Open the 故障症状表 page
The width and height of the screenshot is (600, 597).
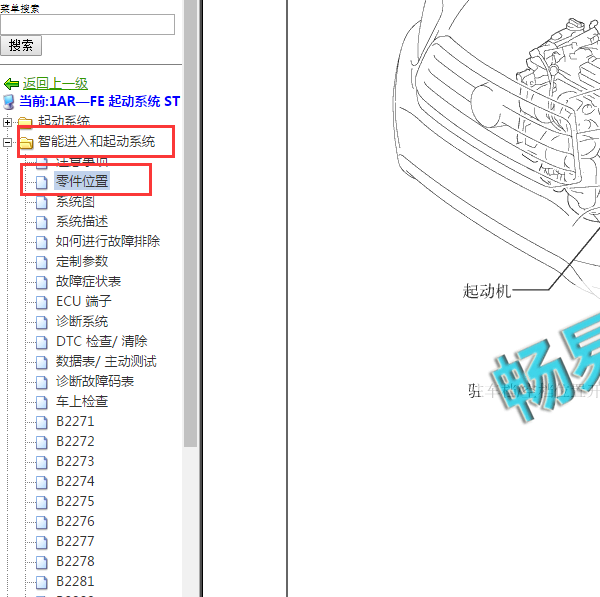[x=88, y=281]
